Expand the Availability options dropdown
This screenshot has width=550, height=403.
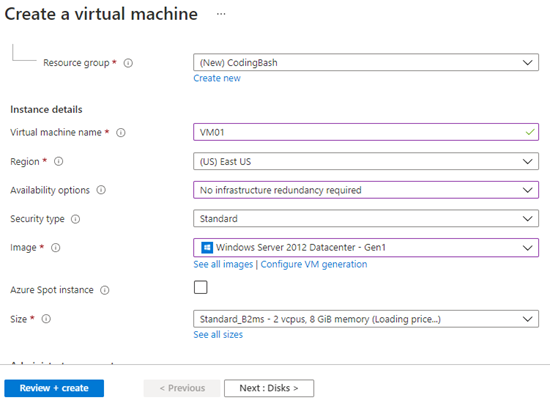366,190
